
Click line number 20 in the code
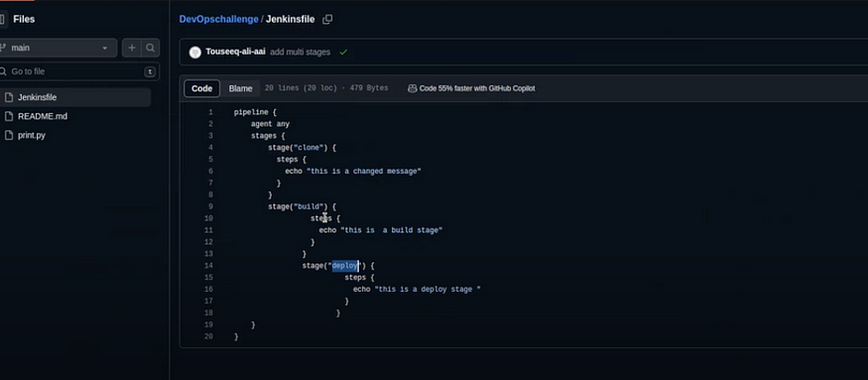point(208,336)
